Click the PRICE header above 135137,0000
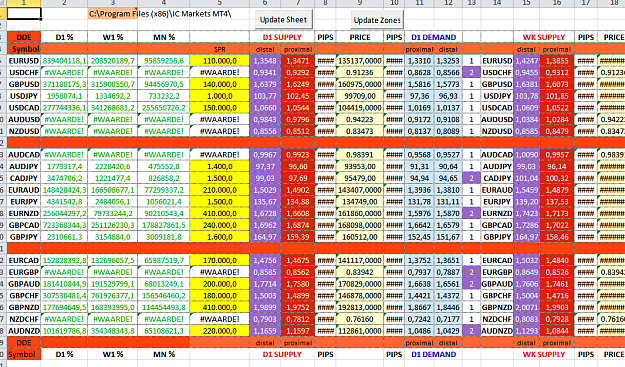The height and width of the screenshot is (367, 625). [360, 37]
